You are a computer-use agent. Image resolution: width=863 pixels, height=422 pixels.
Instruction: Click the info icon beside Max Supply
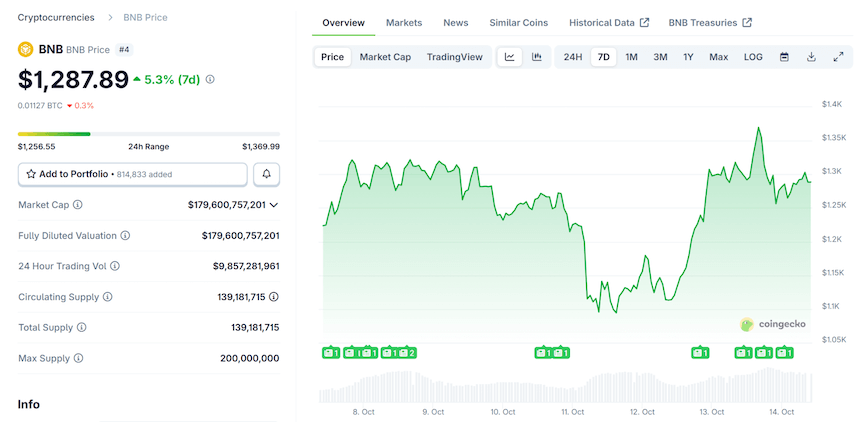click(78, 358)
